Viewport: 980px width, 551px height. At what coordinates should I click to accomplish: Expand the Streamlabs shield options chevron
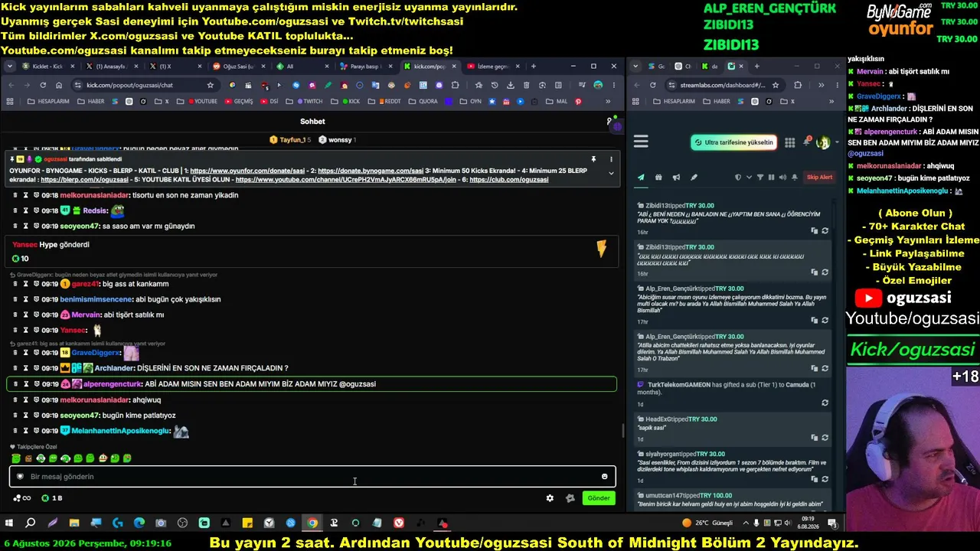(748, 178)
